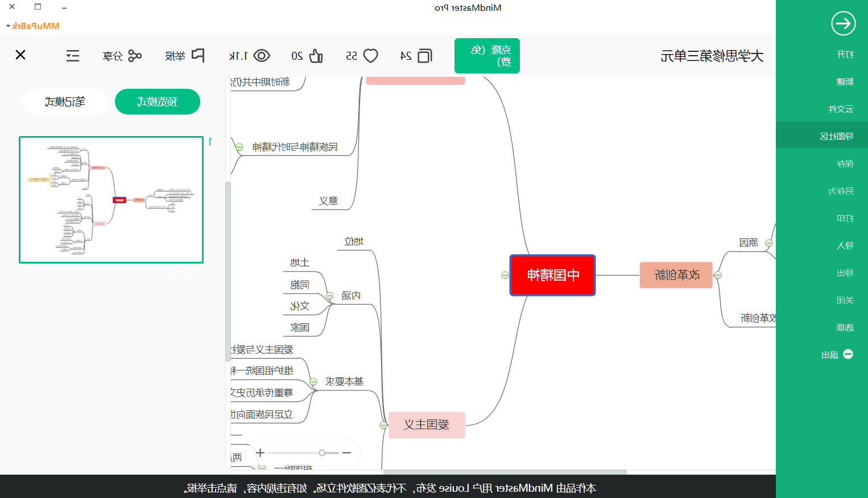Collapse the 改革创新 node branch
Image resolution: width=868 pixels, height=498 pixels.
(718, 275)
